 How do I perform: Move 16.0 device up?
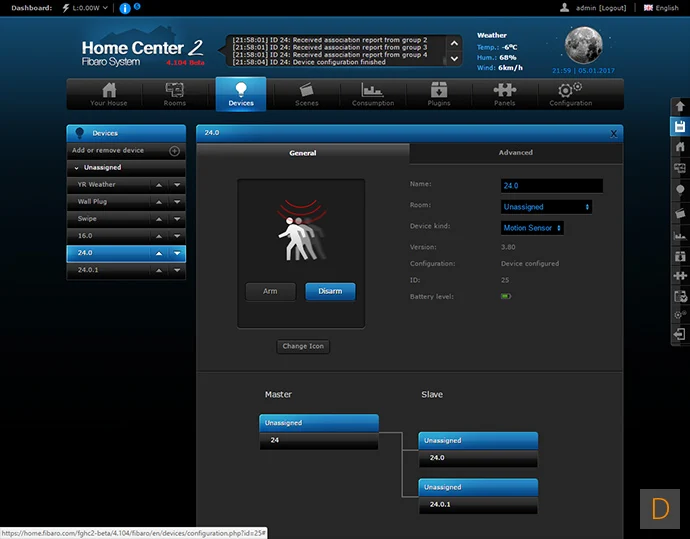point(159,236)
